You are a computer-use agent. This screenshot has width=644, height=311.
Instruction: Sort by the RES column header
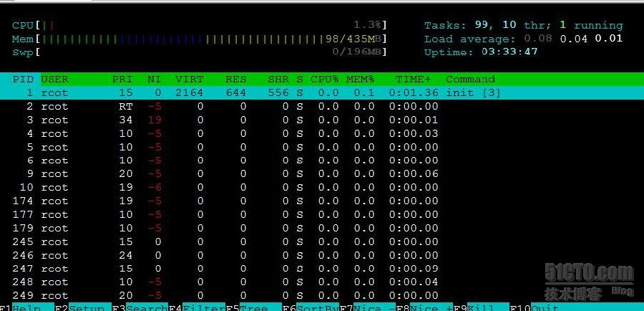pos(235,79)
